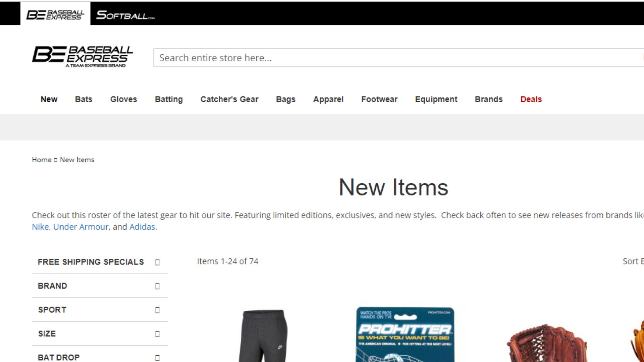
Task: Click the Brand filter expand icon
Action: pos(157,286)
